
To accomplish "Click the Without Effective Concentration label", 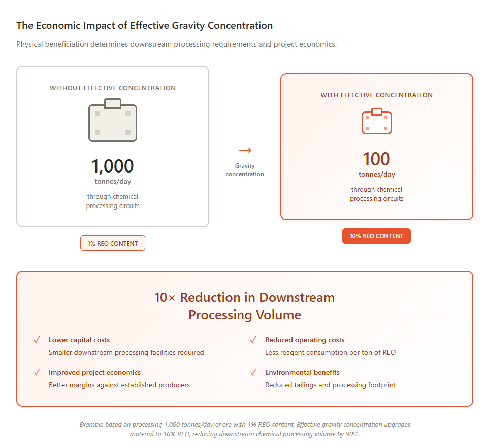I will (112, 88).
